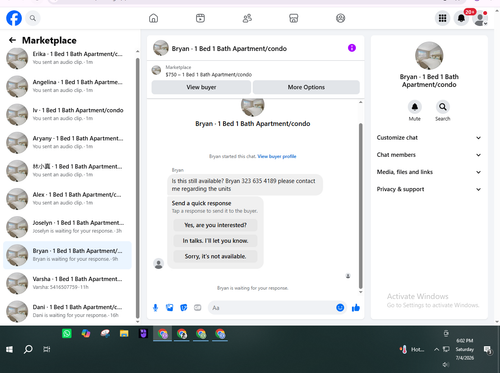
Task: Attach a photo using the image icon
Action: (x=170, y=308)
